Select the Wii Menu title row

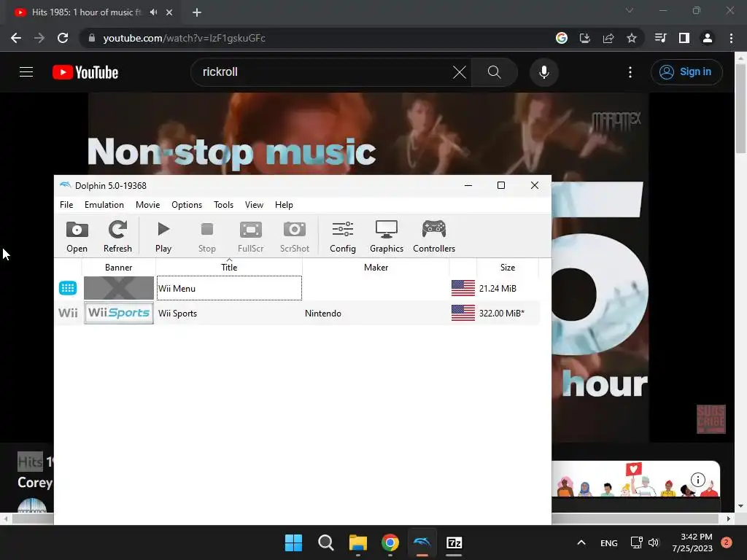[229, 288]
